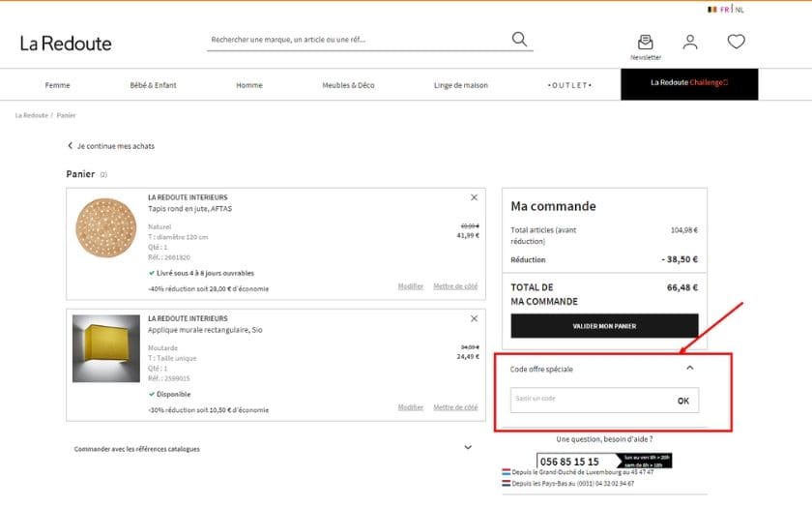This screenshot has width=812, height=508.
Task: Open the OUTLET menu
Action: 569,85
